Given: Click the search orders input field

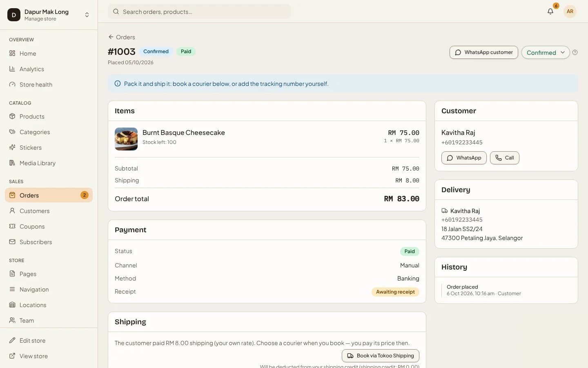Looking at the screenshot, I should click(199, 11).
